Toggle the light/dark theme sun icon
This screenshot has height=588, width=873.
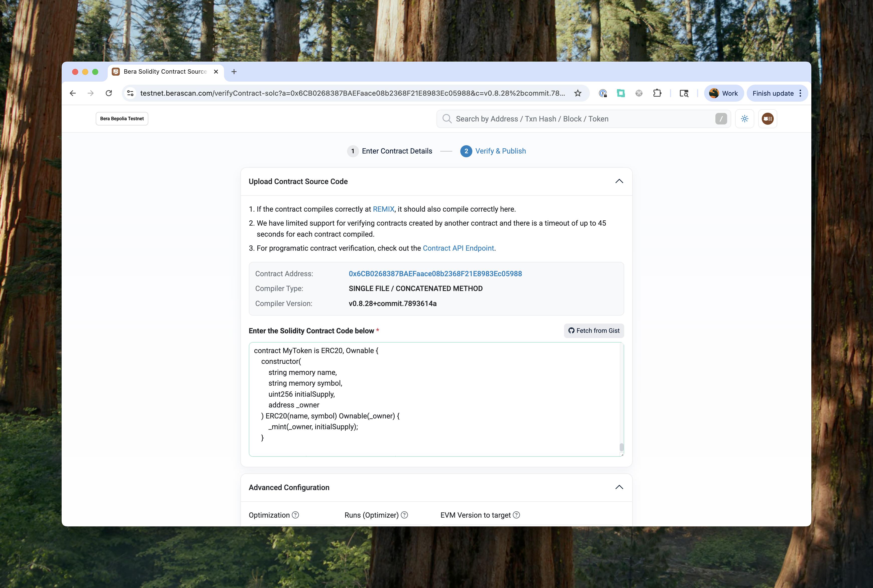click(x=744, y=119)
